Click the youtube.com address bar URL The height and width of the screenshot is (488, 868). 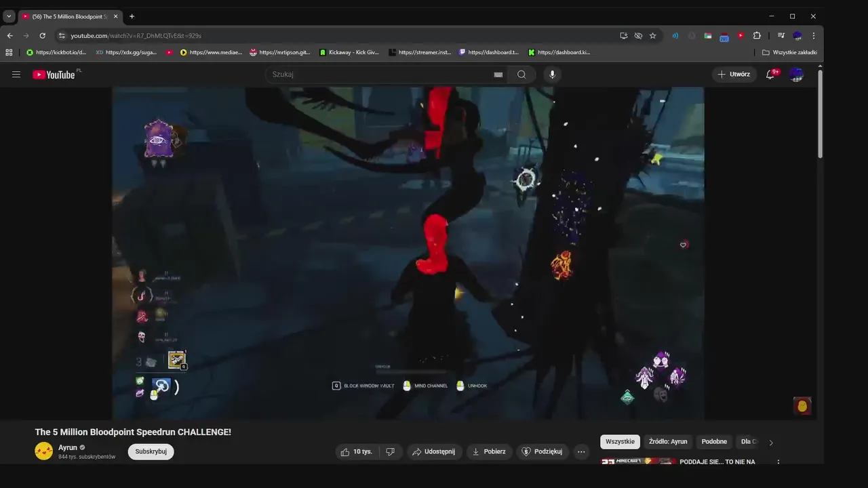pos(136,35)
